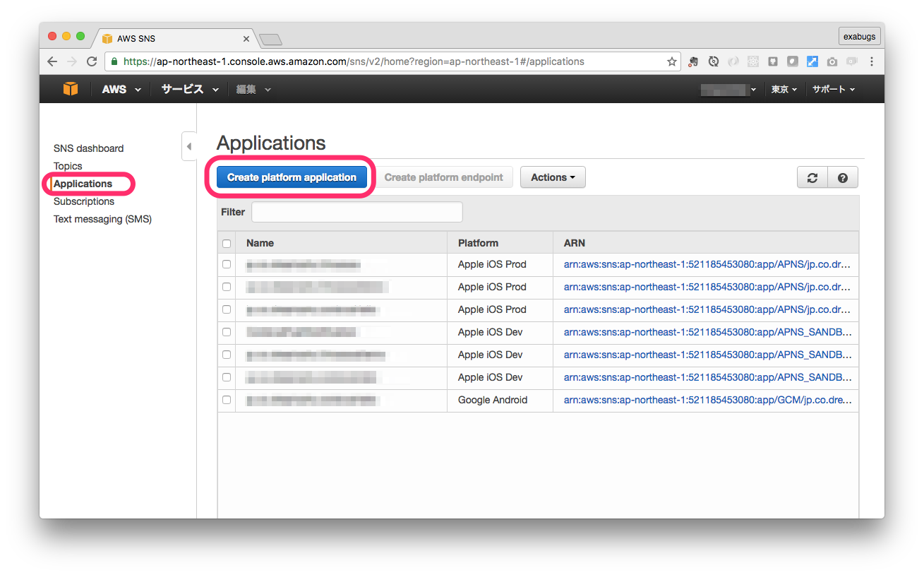Viewport: 924px width, 575px height.
Task: Open Text messaging (SMS) in the sidebar
Action: click(x=102, y=219)
